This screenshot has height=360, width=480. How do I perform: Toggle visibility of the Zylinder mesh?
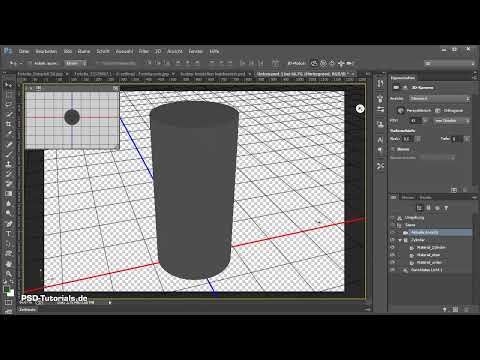point(393,240)
